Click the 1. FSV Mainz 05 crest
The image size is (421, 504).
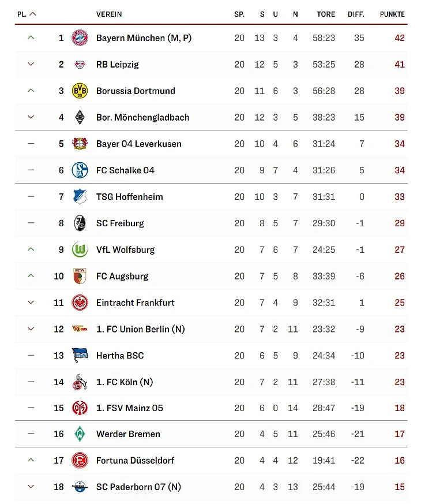(80, 408)
